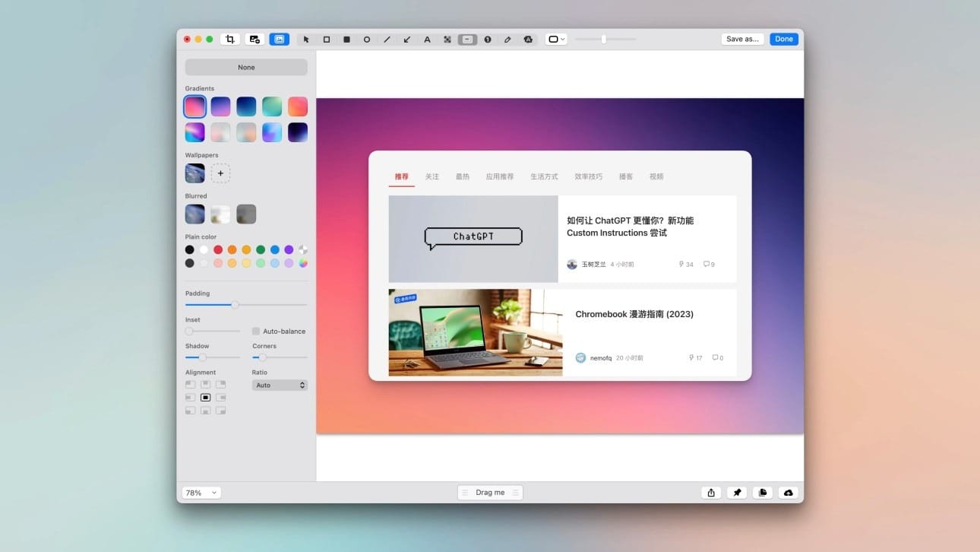Select the pixelate blur tool
The image size is (980, 552).
(x=447, y=40)
